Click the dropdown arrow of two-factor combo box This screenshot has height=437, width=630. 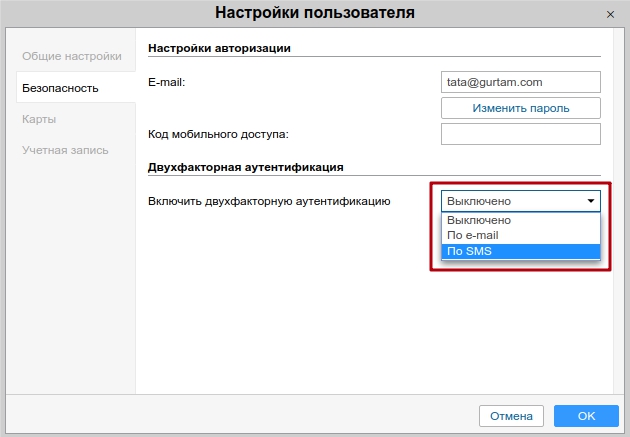coord(590,201)
